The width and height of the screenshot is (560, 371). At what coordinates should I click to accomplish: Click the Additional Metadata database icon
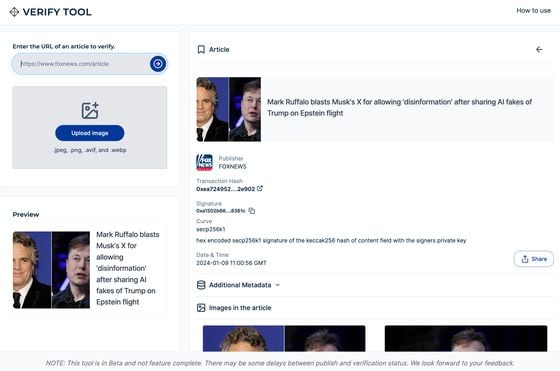pos(201,285)
